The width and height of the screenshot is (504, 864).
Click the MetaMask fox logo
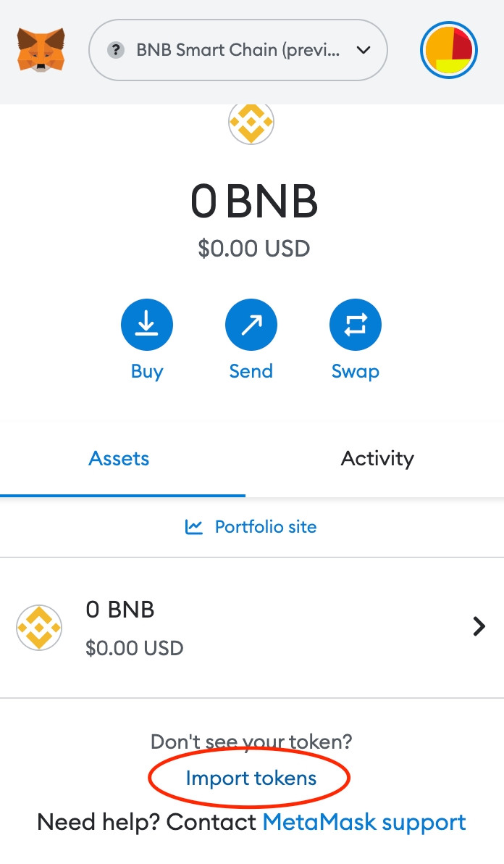pyautogui.click(x=41, y=50)
